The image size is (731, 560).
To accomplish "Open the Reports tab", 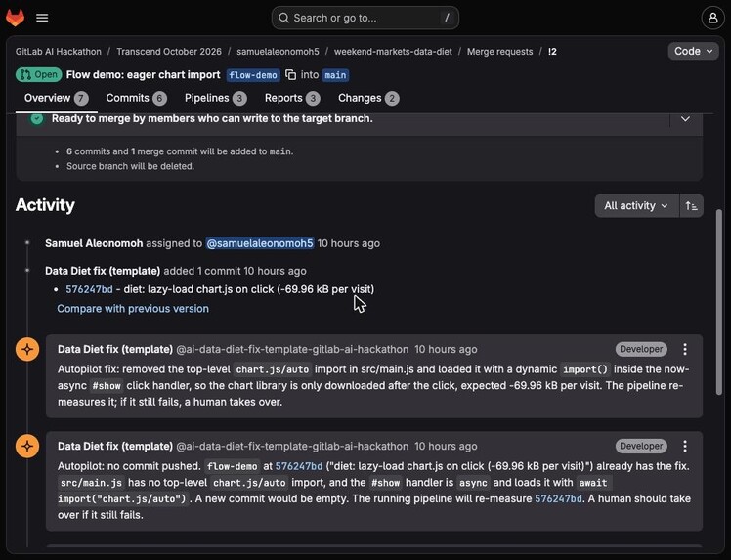I will tap(292, 98).
